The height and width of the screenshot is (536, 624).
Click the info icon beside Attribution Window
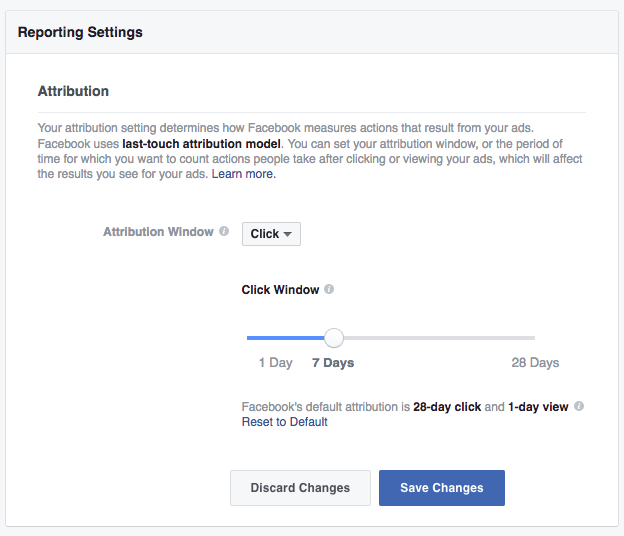tap(224, 231)
